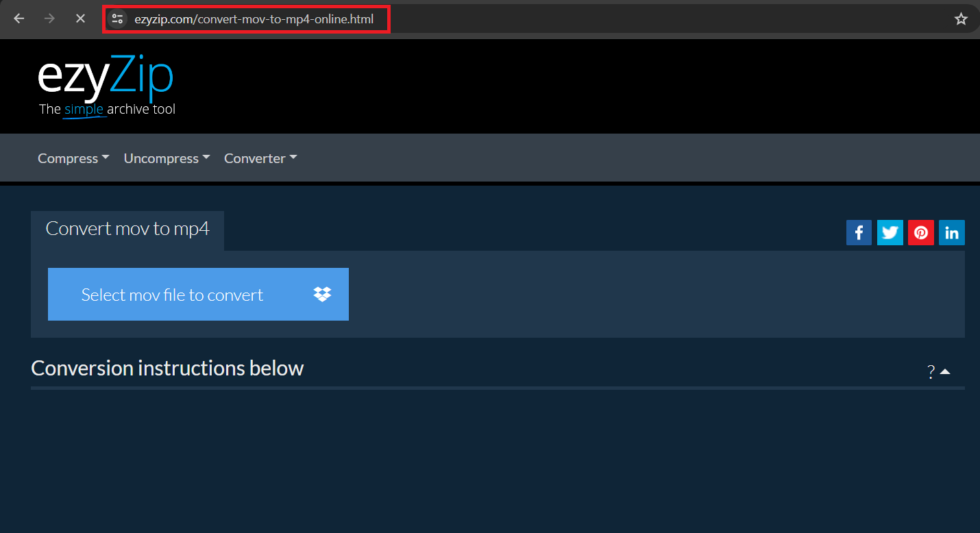Pin the page using the Pinterest icon
The height and width of the screenshot is (533, 980).
pyautogui.click(x=920, y=232)
